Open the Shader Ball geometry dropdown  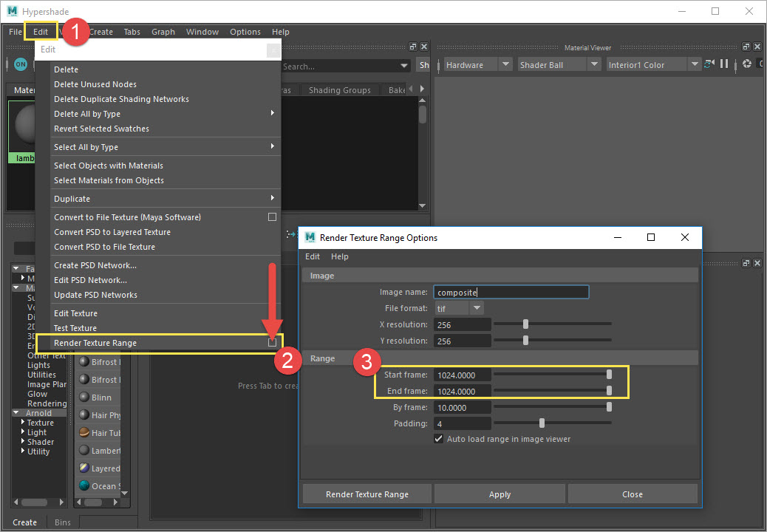pos(594,64)
